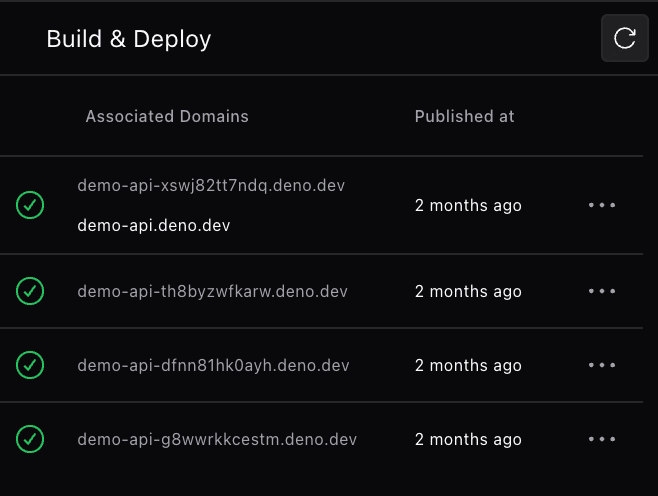The height and width of the screenshot is (496, 658).
Task: Open more options for demo-api-dfnn81hk0ayh deployment
Action: [x=602, y=365]
